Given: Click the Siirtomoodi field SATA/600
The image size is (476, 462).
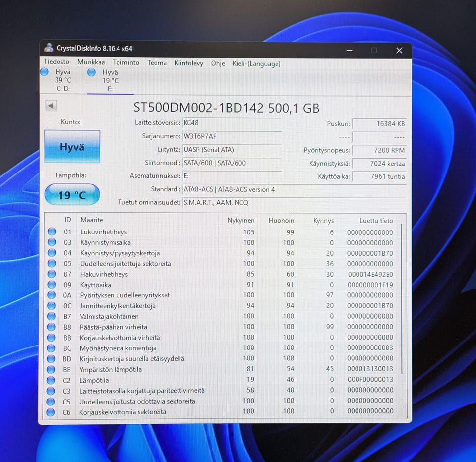Looking at the screenshot, I should (232, 163).
